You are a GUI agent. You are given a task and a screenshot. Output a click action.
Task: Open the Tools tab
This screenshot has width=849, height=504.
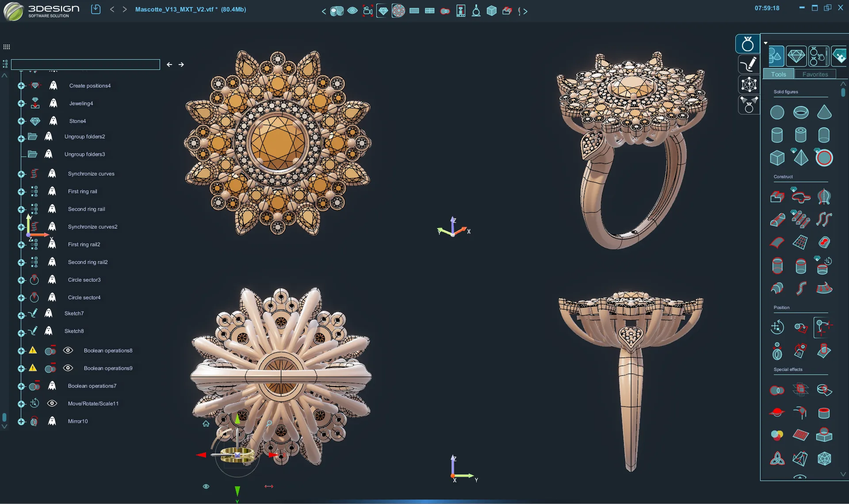[778, 74]
